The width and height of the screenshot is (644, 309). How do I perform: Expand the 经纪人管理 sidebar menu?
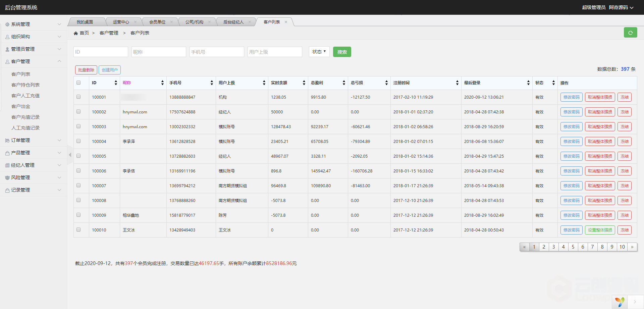(34, 165)
